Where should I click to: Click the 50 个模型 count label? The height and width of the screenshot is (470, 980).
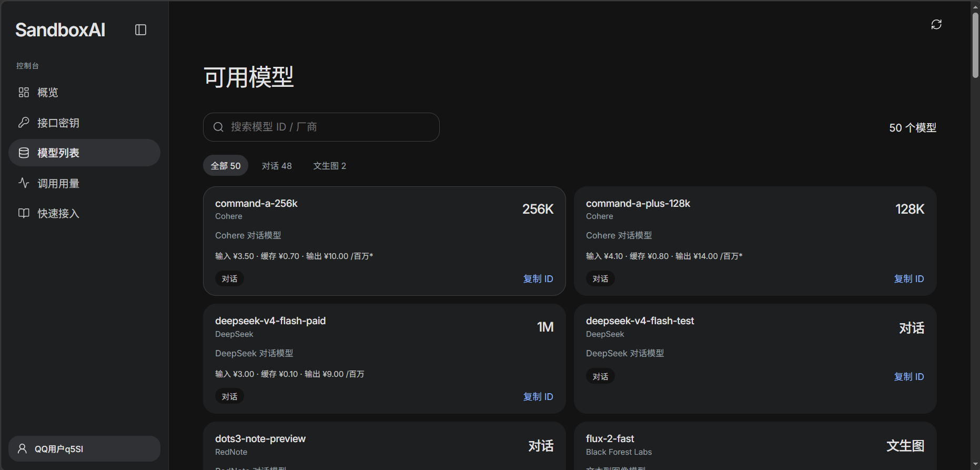(913, 128)
